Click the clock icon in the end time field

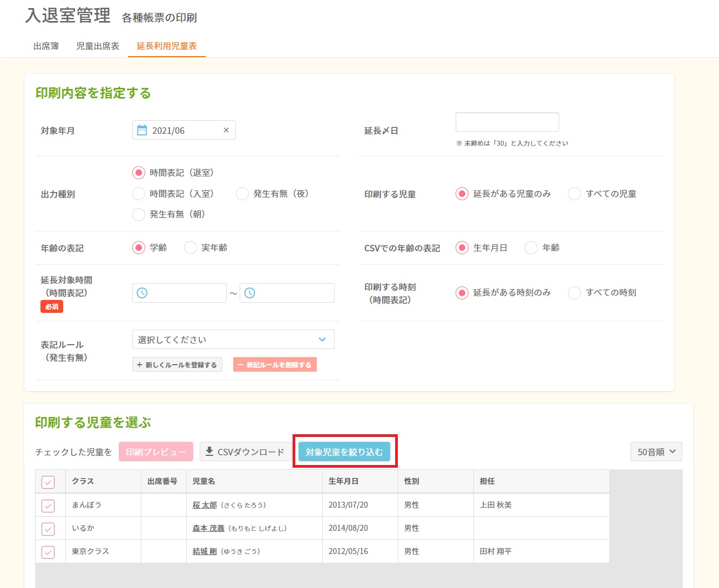pos(250,293)
